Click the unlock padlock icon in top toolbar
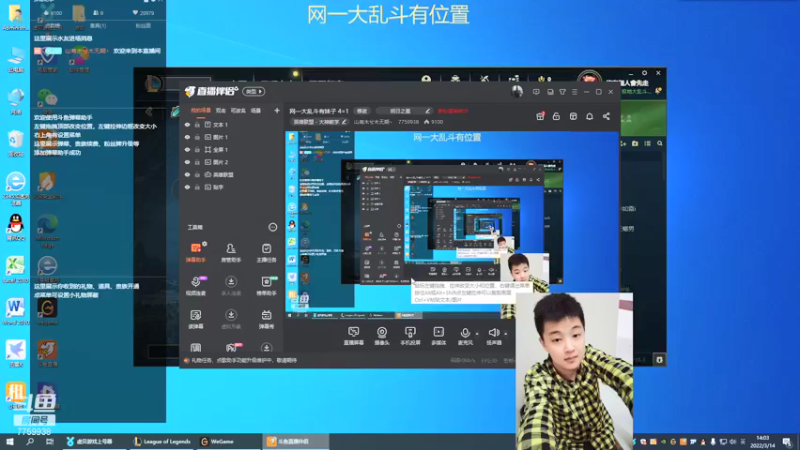 coord(556,116)
